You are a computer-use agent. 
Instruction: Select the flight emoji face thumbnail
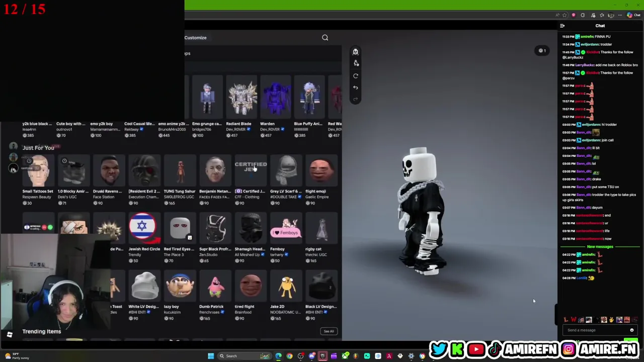(x=321, y=171)
